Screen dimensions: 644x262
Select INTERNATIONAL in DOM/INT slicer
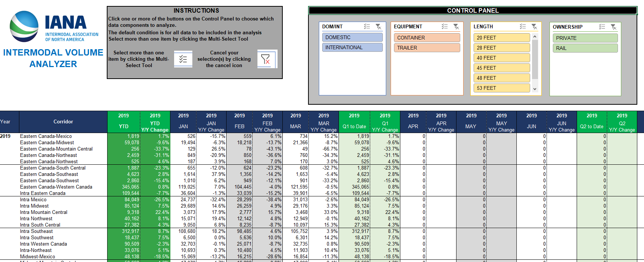point(352,47)
